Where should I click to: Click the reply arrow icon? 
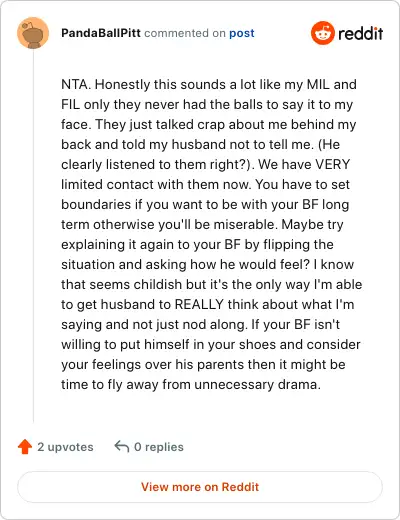click(x=122, y=446)
